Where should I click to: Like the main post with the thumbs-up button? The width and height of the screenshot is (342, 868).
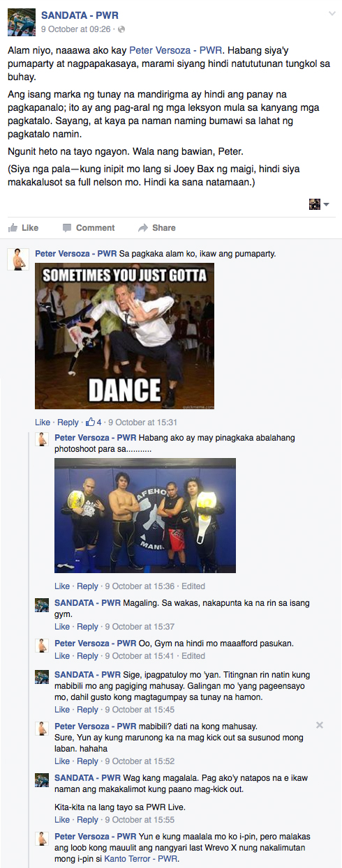coord(23,227)
